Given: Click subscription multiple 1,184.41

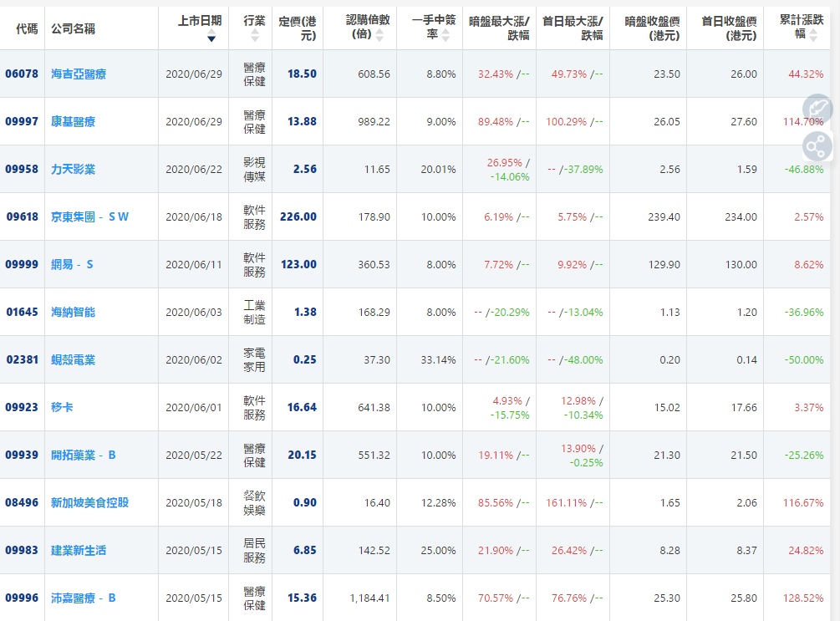Looking at the screenshot, I should [369, 598].
